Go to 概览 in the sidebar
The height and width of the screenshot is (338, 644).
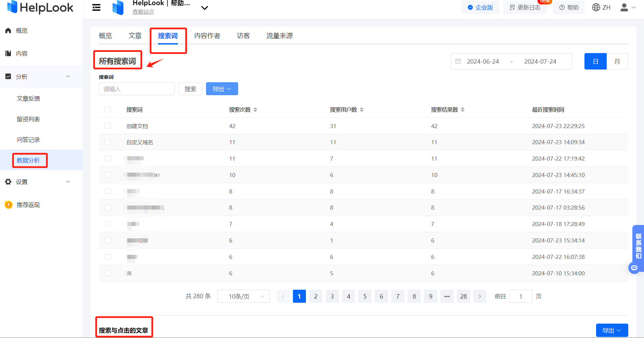pos(22,30)
